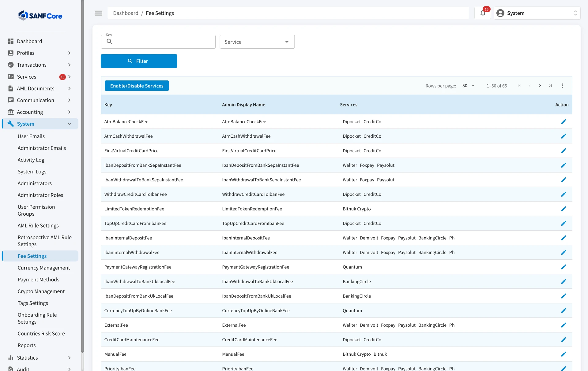Expand the Services sidebar menu

pyautogui.click(x=40, y=77)
